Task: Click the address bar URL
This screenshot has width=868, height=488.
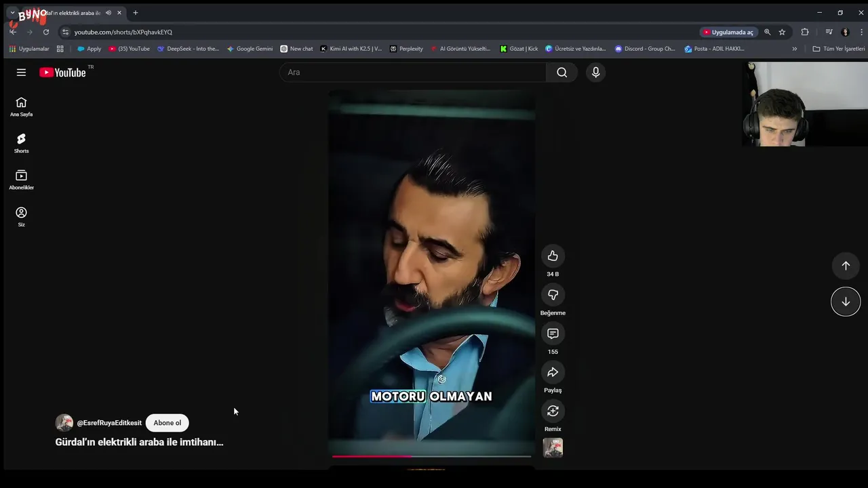Action: (x=123, y=32)
